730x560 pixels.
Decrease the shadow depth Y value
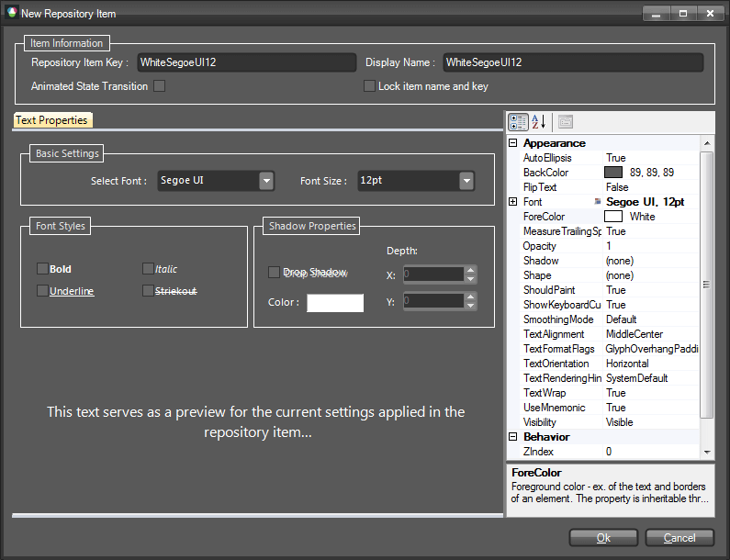point(471,306)
